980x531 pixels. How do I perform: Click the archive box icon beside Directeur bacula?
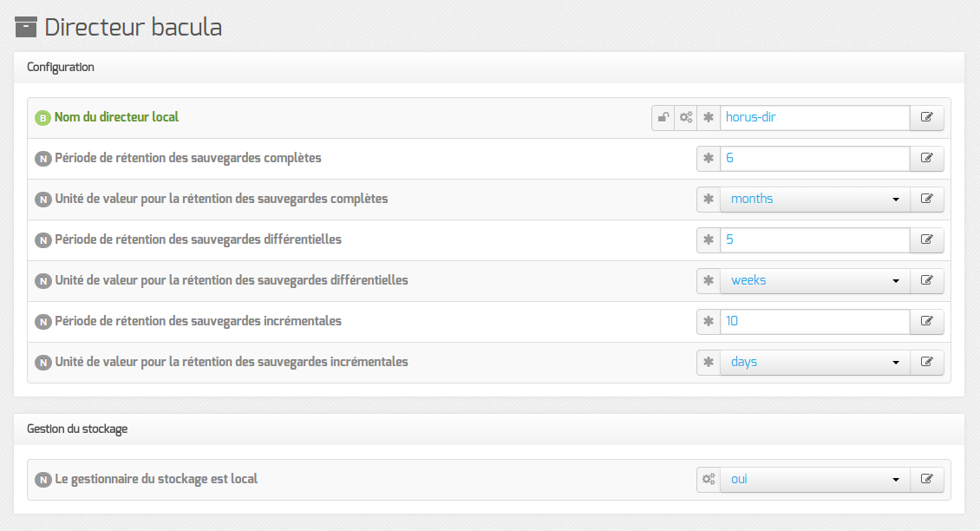pos(26,27)
